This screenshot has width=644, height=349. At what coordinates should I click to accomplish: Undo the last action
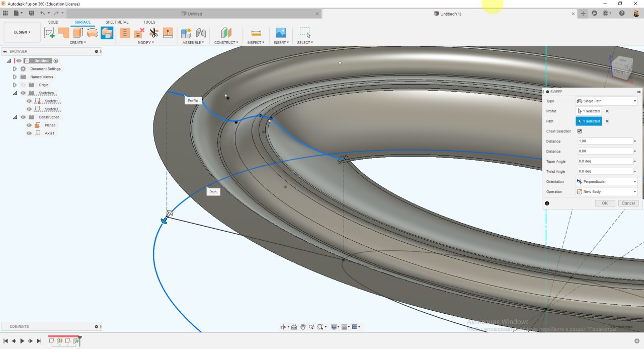coord(43,14)
